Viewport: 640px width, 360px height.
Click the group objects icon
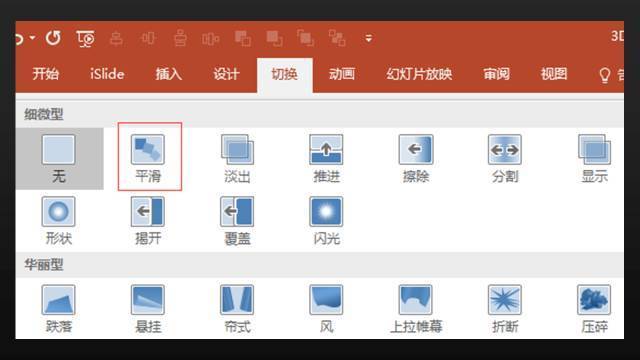(305, 39)
